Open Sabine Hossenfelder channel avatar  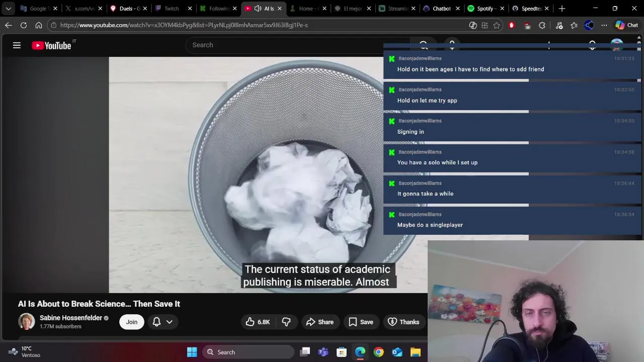pos(27,322)
